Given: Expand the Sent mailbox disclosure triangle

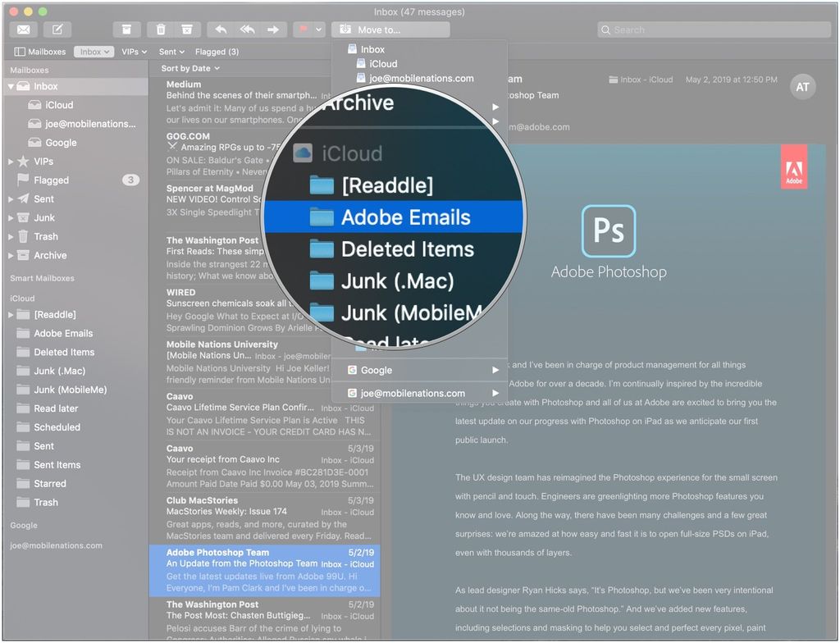Looking at the screenshot, I should (9, 198).
